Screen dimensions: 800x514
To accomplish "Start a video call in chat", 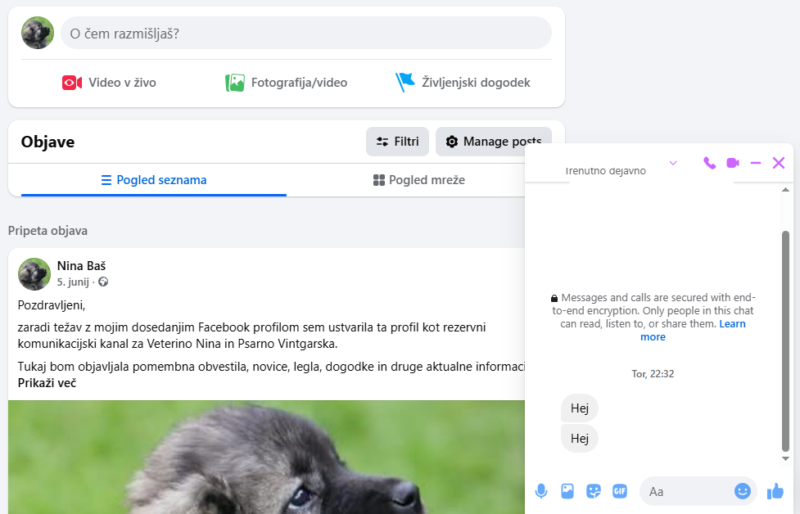I will click(733, 163).
